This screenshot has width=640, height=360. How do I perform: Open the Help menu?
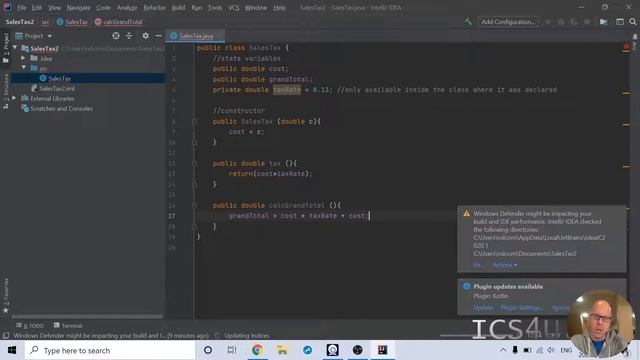click(x=280, y=8)
